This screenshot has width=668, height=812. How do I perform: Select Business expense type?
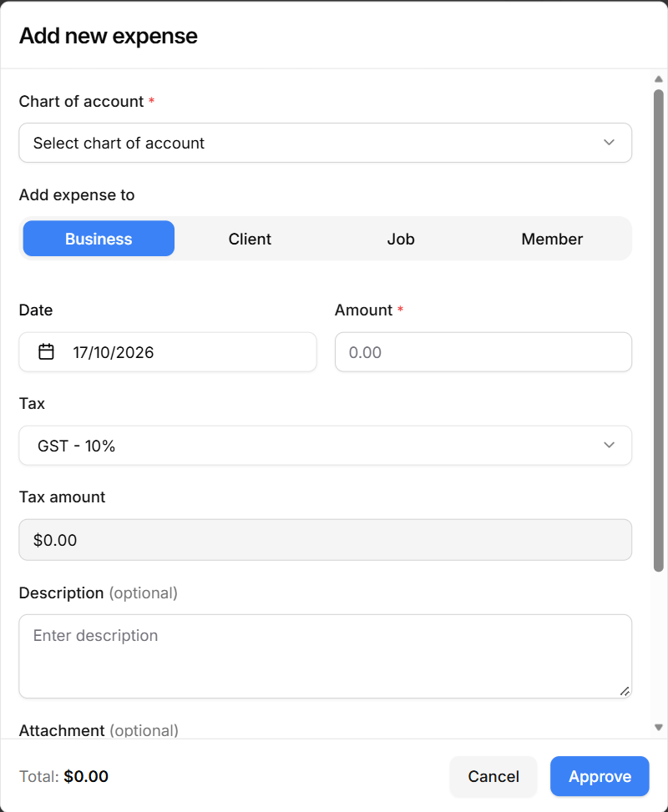(x=99, y=239)
